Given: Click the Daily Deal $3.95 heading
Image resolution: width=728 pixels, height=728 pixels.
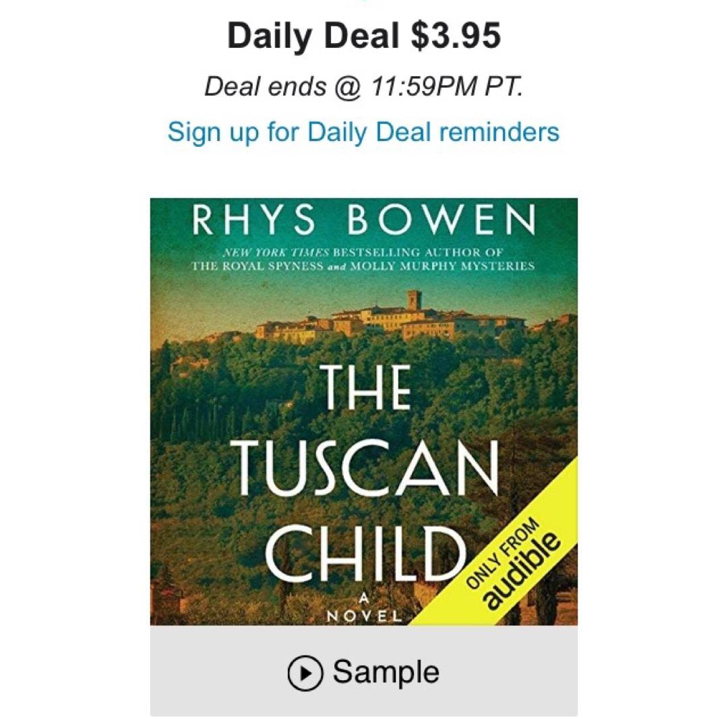Looking at the screenshot, I should [363, 36].
